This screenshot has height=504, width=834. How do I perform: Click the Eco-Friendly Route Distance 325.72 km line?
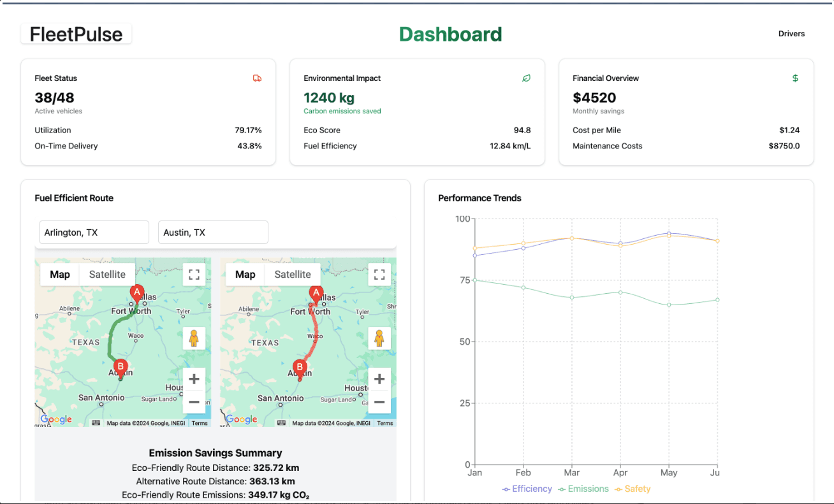(216, 468)
